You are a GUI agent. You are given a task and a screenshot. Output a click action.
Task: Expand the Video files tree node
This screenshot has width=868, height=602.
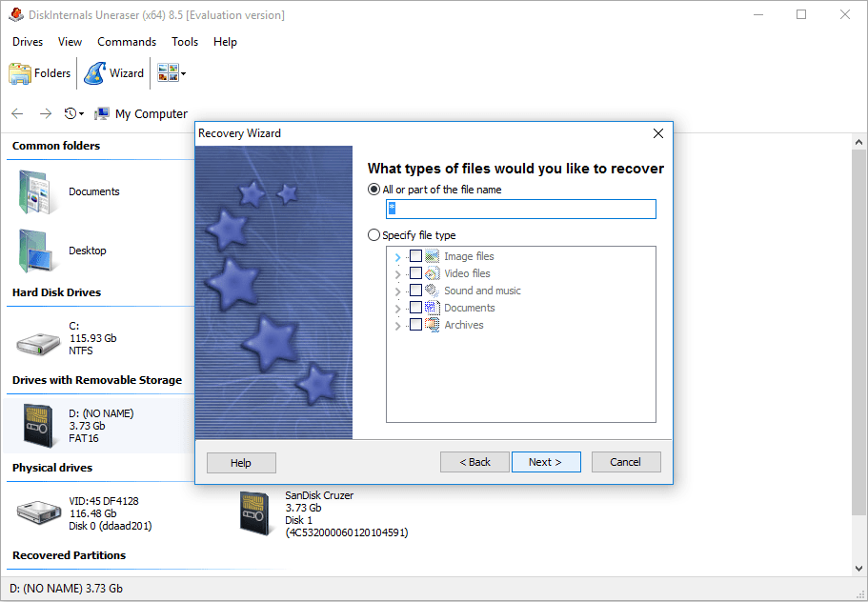397,274
